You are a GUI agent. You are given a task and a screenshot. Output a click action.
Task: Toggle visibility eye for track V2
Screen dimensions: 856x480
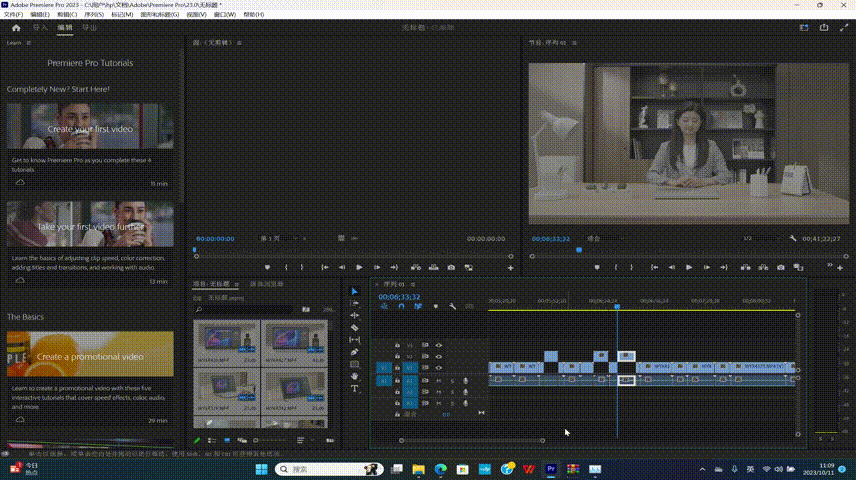coord(438,357)
